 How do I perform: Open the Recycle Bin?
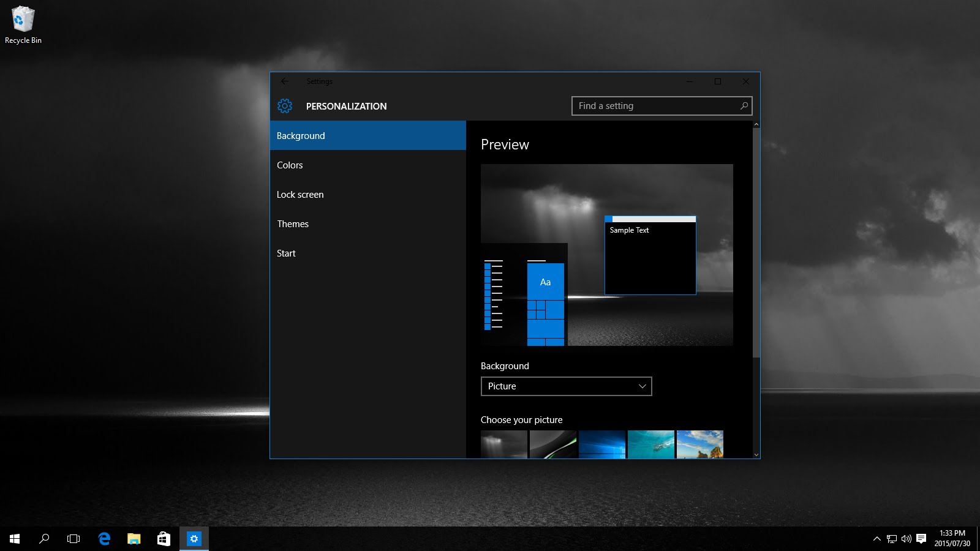(x=23, y=18)
